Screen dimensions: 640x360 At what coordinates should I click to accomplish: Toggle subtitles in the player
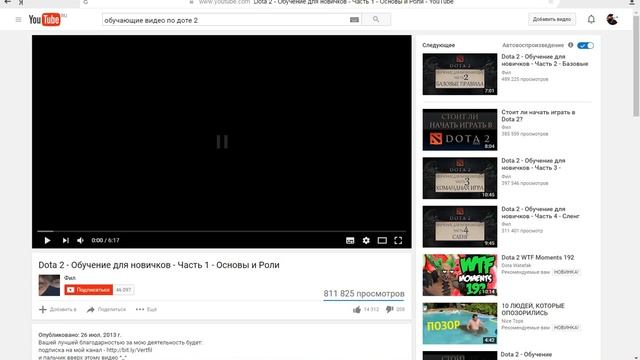pos(350,240)
